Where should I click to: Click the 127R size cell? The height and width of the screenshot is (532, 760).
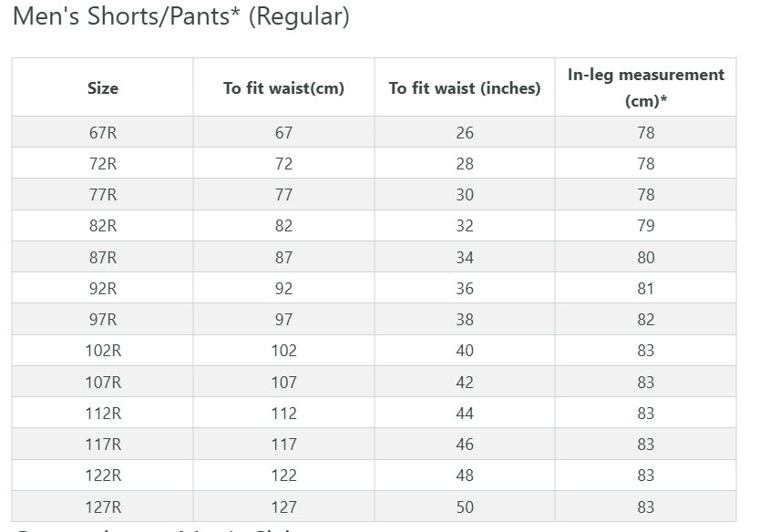click(x=103, y=507)
